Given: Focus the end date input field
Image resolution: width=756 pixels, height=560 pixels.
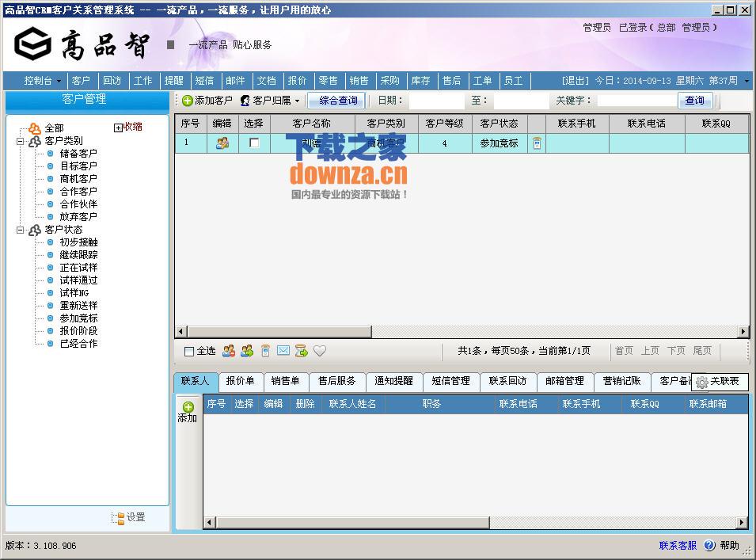Looking at the screenshot, I should [x=521, y=101].
